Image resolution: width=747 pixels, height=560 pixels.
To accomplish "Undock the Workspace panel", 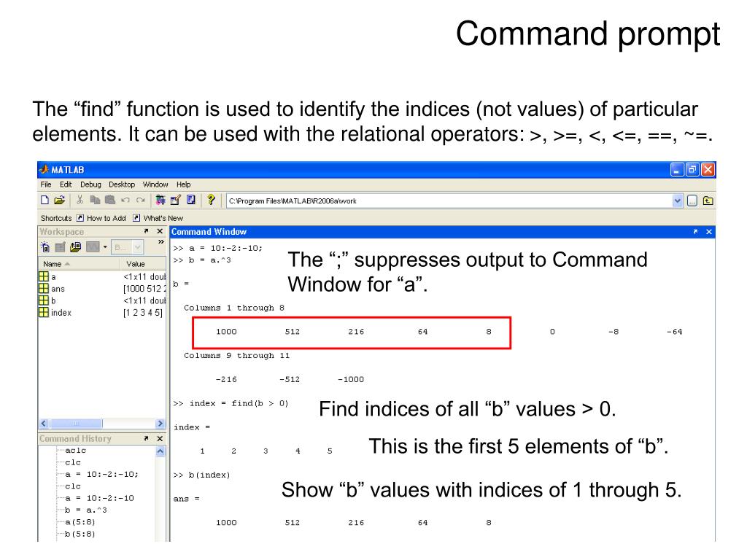I will click(146, 231).
